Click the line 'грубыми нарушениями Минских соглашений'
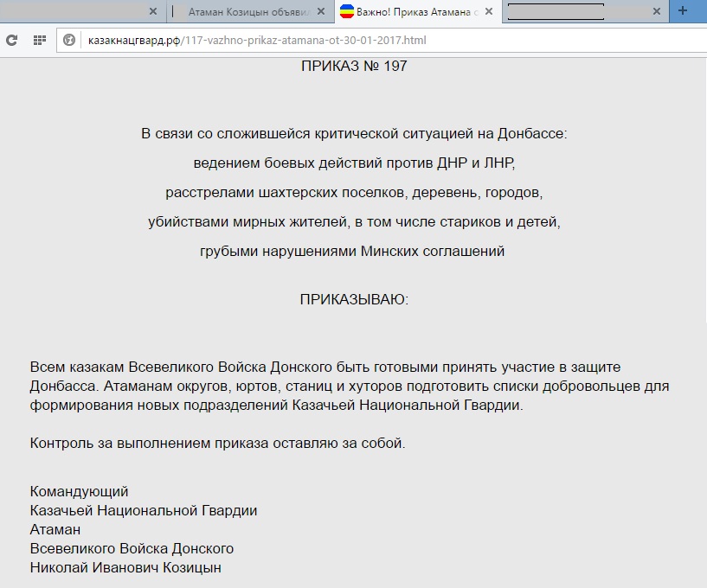Image resolution: width=707 pixels, height=588 pixels. [x=353, y=252]
